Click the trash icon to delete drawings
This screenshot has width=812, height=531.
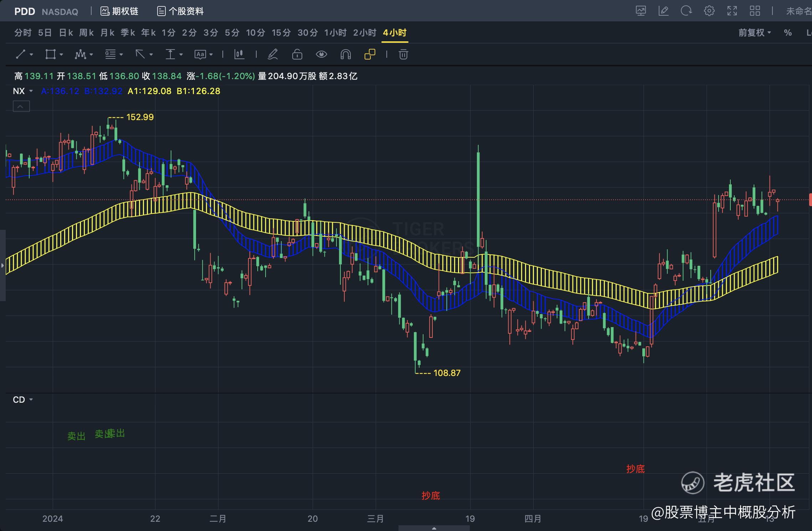pyautogui.click(x=403, y=55)
